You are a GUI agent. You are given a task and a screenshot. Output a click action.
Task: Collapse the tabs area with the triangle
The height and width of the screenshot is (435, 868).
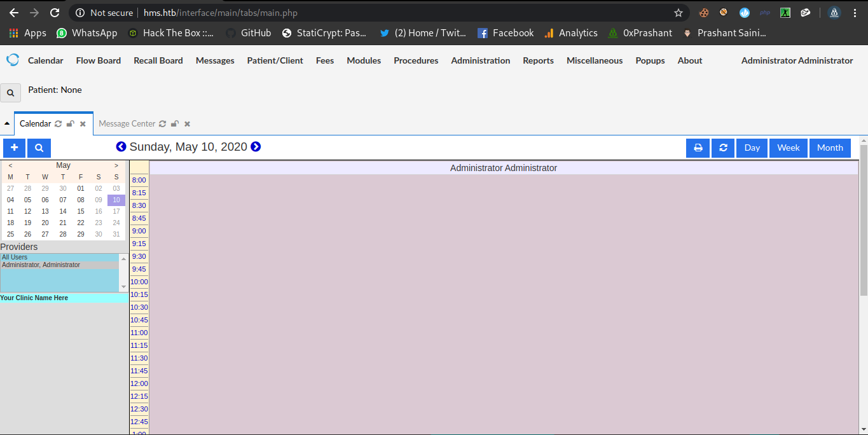point(7,124)
